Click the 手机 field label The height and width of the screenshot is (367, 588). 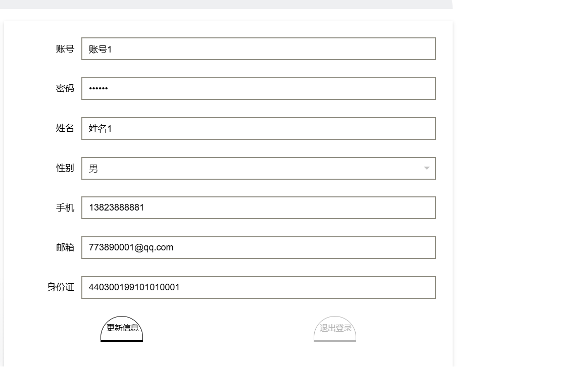pos(65,207)
